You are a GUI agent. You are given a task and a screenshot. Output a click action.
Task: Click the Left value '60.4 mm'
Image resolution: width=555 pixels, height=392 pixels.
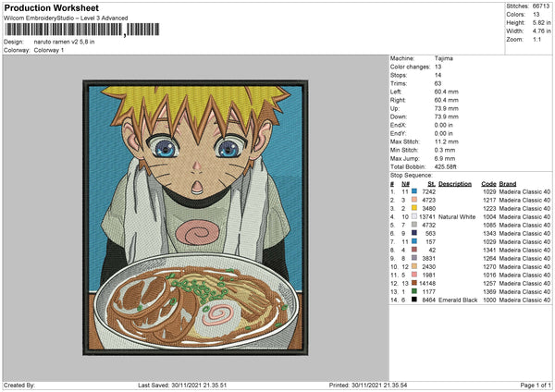pos(447,92)
